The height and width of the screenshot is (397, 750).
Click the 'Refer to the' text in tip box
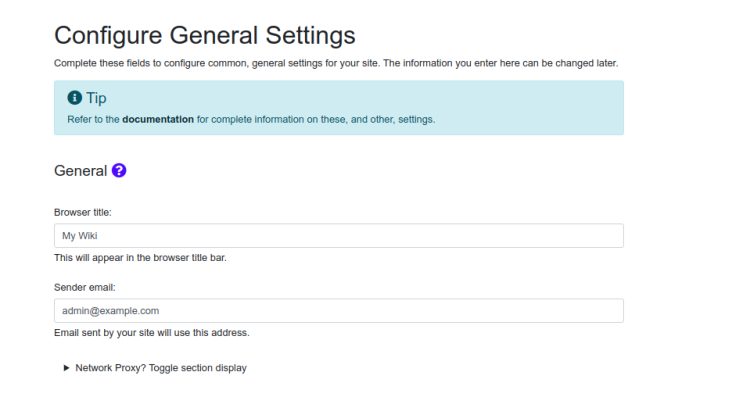(93, 119)
